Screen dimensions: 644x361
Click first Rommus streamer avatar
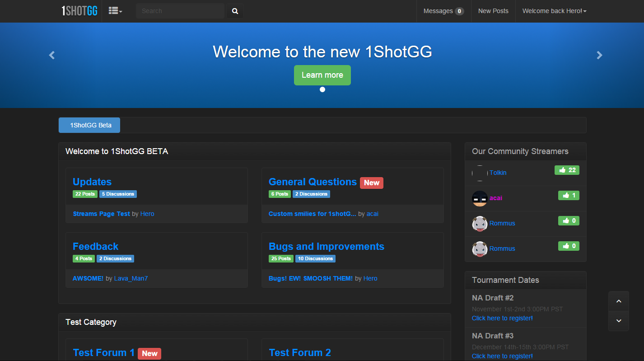tap(480, 224)
